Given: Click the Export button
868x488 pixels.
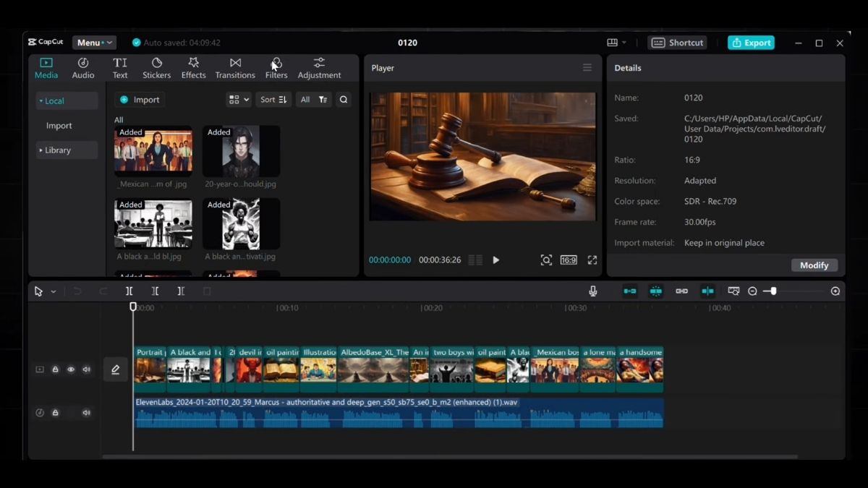Looking at the screenshot, I should pos(751,43).
